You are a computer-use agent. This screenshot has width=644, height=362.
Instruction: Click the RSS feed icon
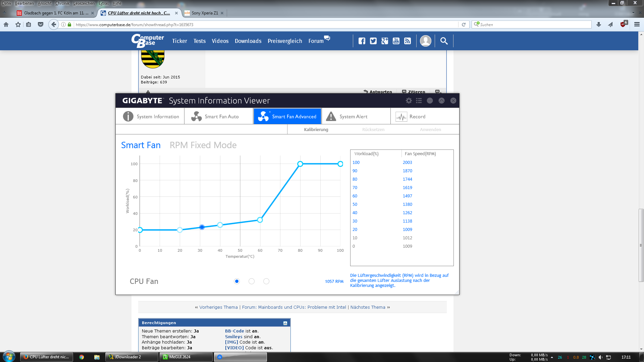[408, 41]
